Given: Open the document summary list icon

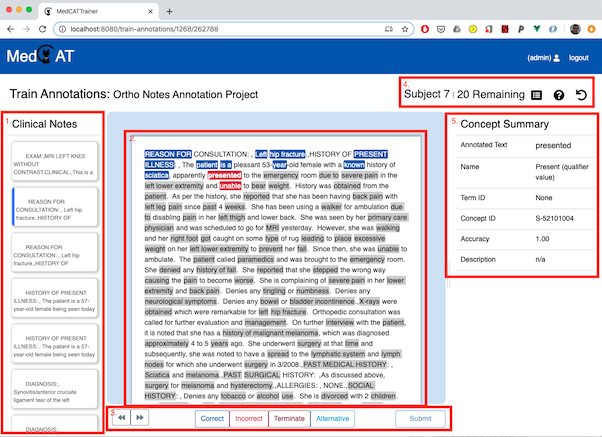Looking at the screenshot, I should (535, 95).
